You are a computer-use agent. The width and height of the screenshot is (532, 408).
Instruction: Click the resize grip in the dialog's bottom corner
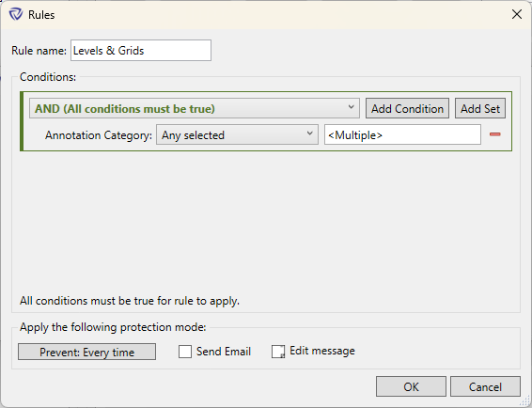click(524, 400)
